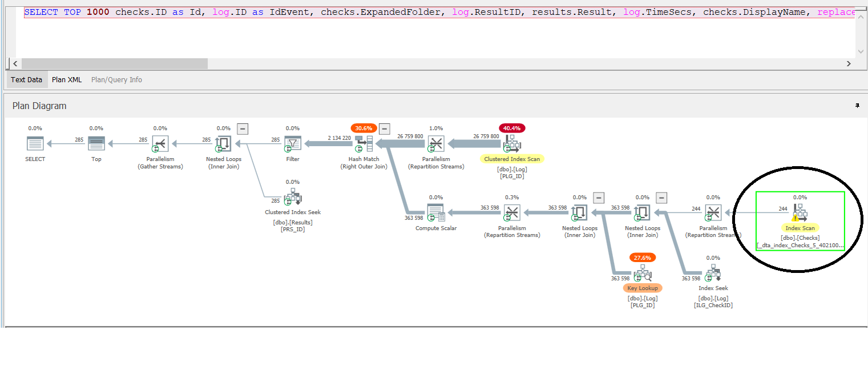The image size is (868, 370).
Task: Collapse the Hash Match subtree
Action: coord(385,128)
